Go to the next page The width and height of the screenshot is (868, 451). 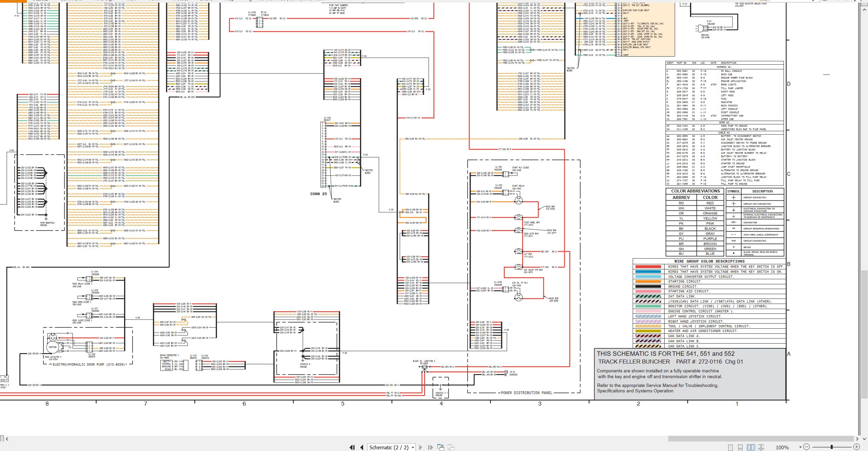pos(421,447)
